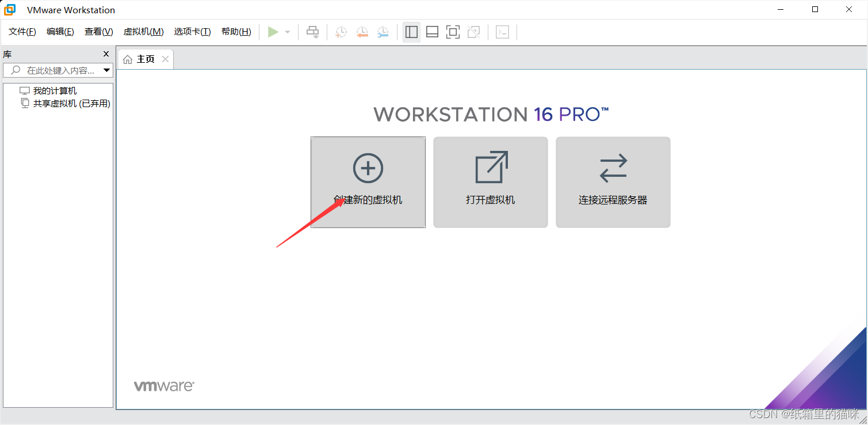Expand the 虚拟机(M) menu
Viewport: 868px width, 425px height.
click(x=143, y=32)
